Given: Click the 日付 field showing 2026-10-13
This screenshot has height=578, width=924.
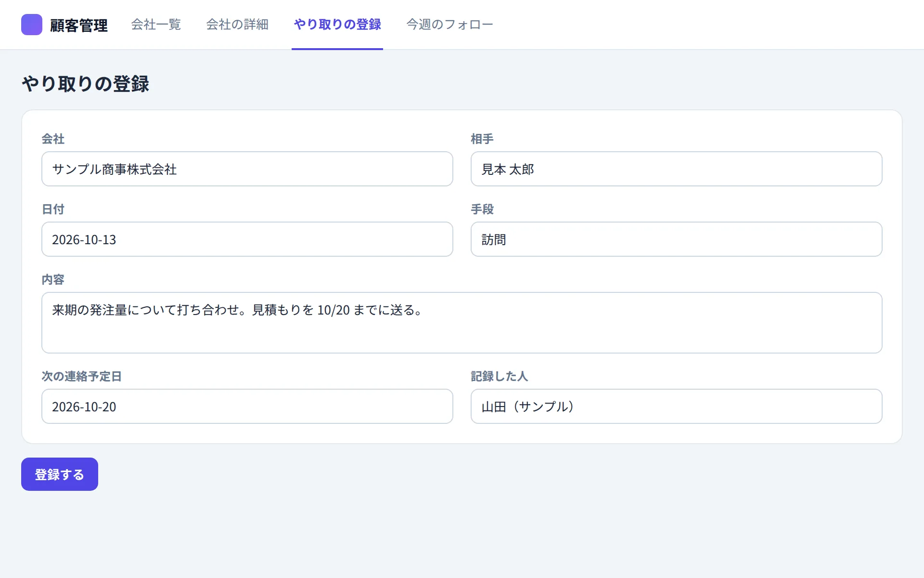Looking at the screenshot, I should coord(247,239).
